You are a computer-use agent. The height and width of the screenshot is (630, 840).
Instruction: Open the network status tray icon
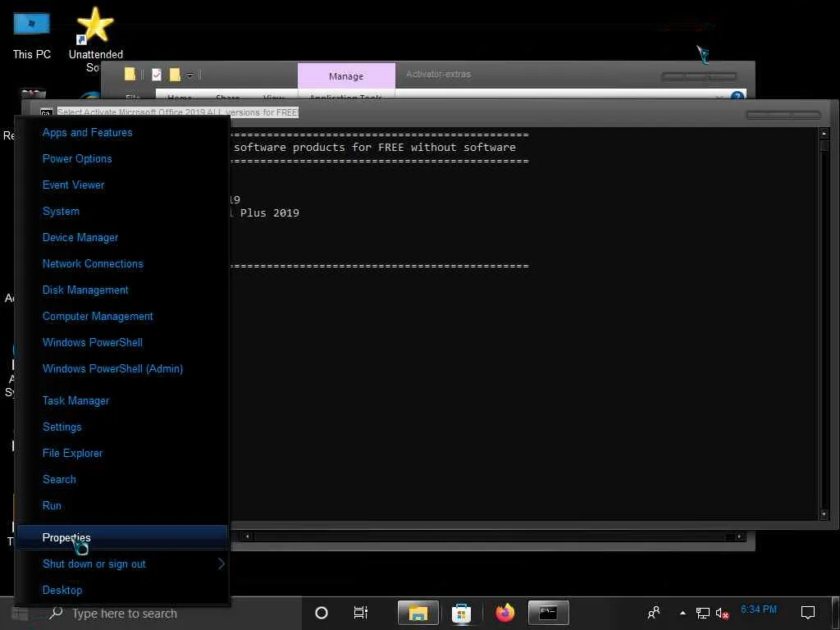702,613
